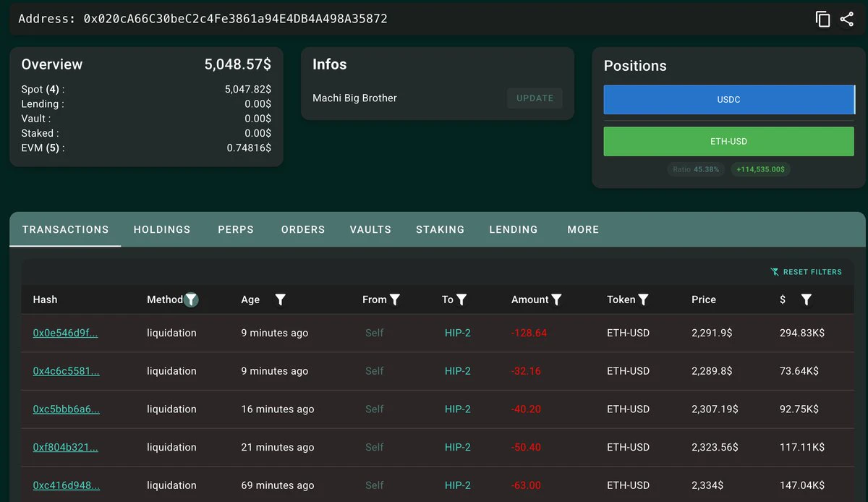Switch to the HOLDINGS tab
The width and height of the screenshot is (868, 502).
[x=162, y=229]
